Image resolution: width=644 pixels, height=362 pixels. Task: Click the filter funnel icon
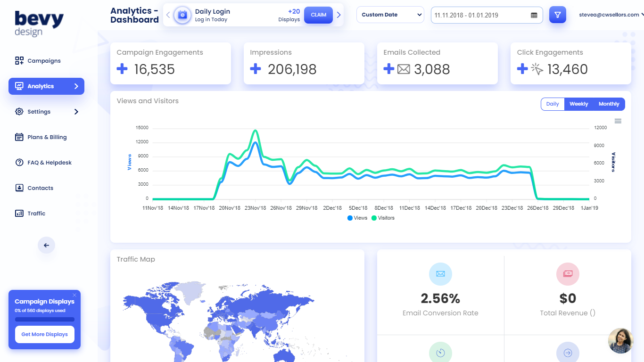click(x=557, y=15)
